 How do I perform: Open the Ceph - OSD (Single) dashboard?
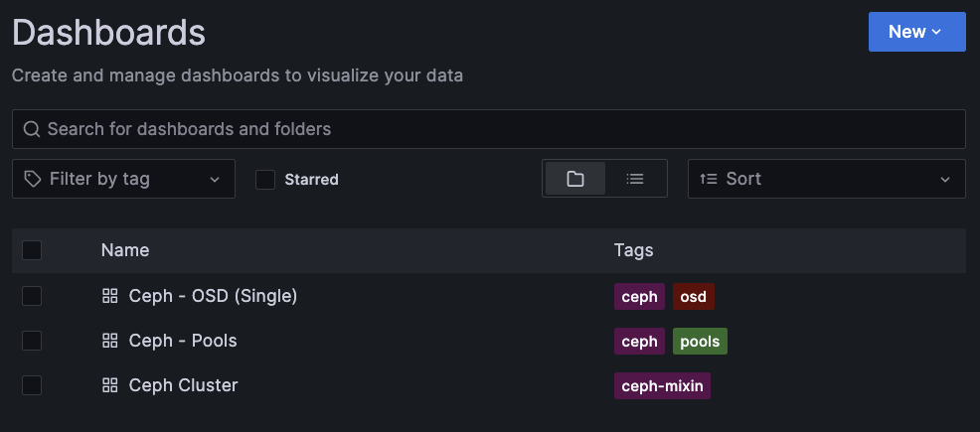pos(213,296)
